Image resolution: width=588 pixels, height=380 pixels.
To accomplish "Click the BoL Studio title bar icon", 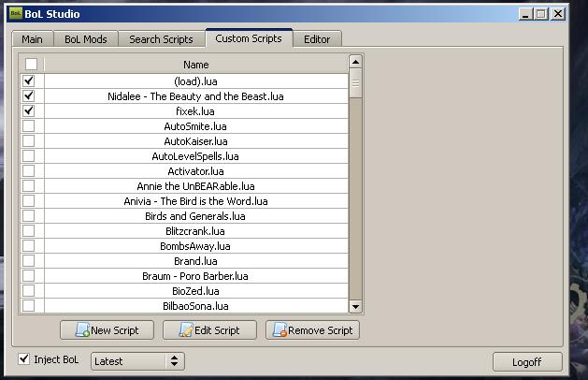I will pyautogui.click(x=16, y=14).
